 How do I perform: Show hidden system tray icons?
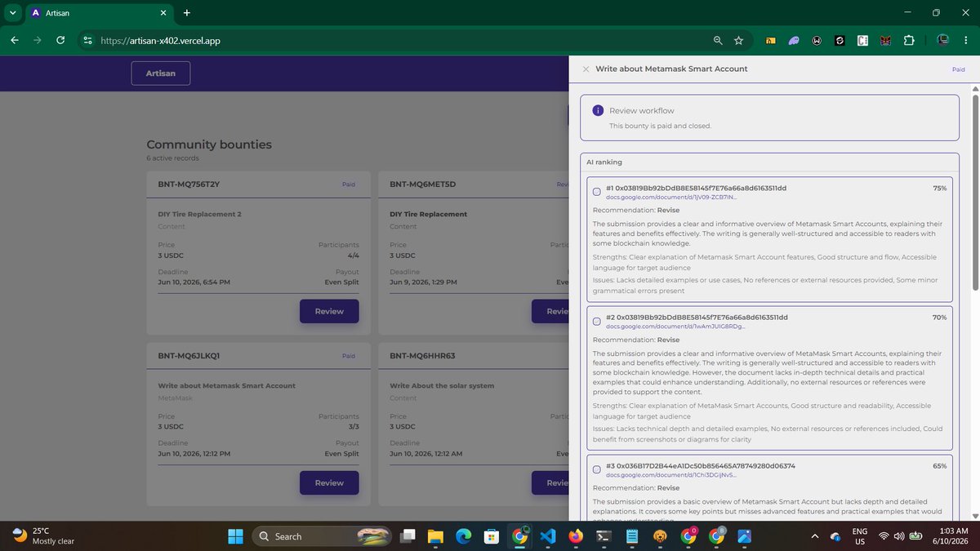pos(814,536)
